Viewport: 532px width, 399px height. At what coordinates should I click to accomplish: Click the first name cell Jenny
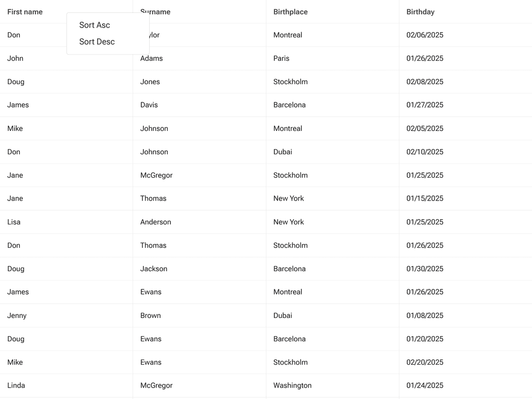tap(17, 315)
